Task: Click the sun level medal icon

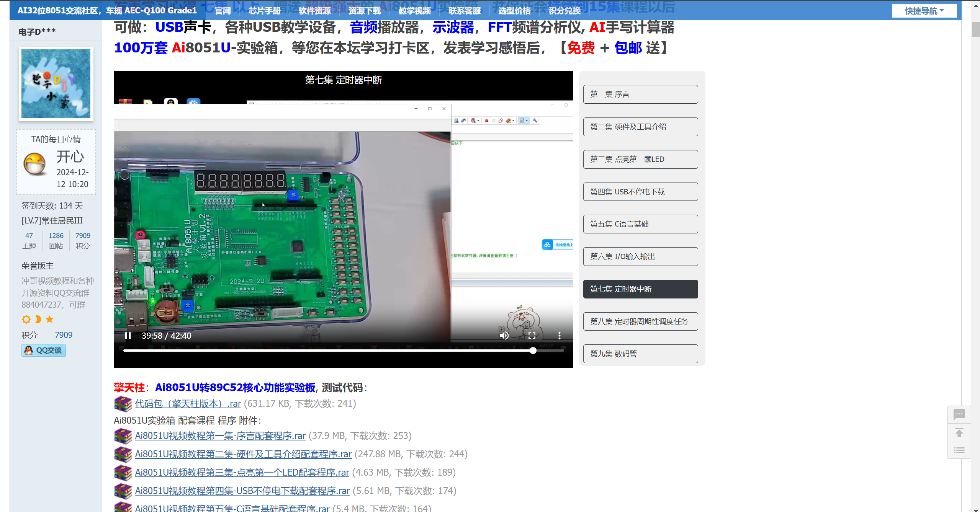Action: pyautogui.click(x=26, y=319)
